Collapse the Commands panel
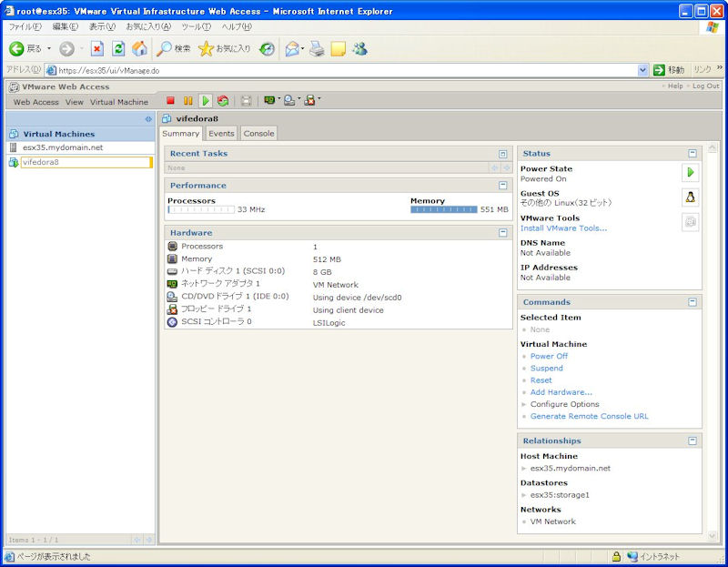The image size is (728, 567). (693, 302)
